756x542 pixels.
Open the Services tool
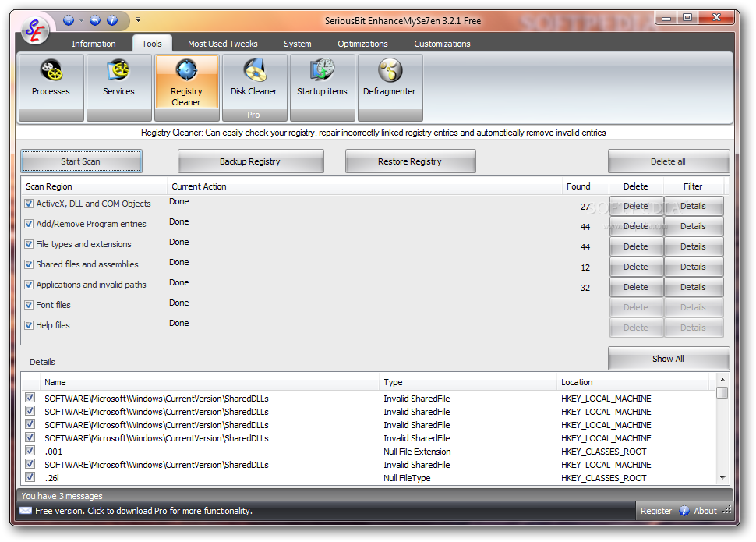click(x=118, y=87)
